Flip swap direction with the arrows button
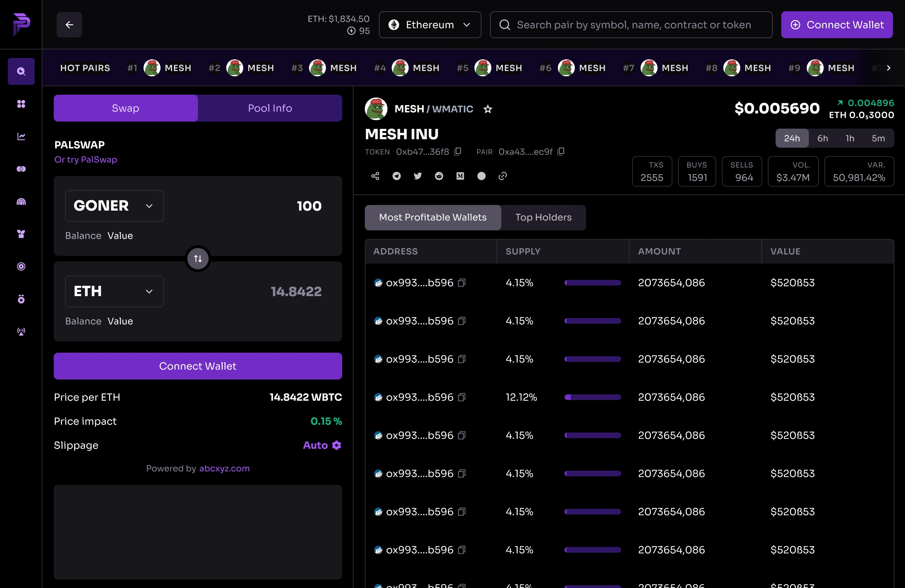The image size is (905, 588). [198, 259]
